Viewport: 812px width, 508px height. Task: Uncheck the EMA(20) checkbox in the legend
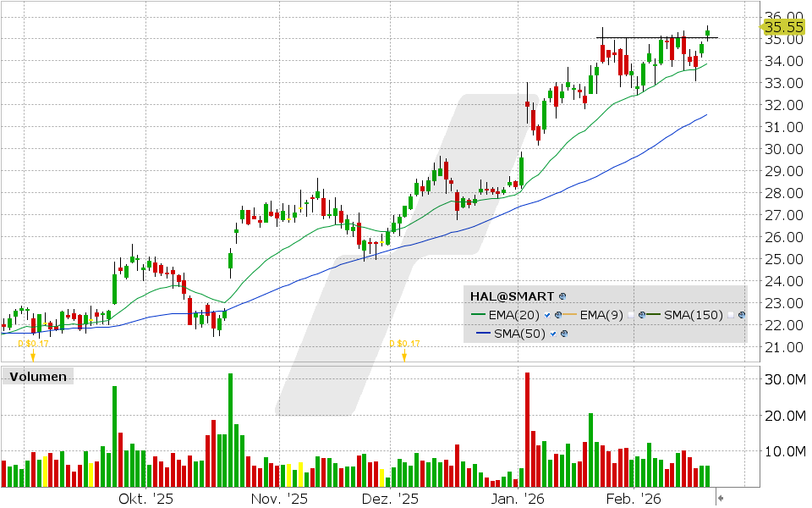[x=547, y=314]
